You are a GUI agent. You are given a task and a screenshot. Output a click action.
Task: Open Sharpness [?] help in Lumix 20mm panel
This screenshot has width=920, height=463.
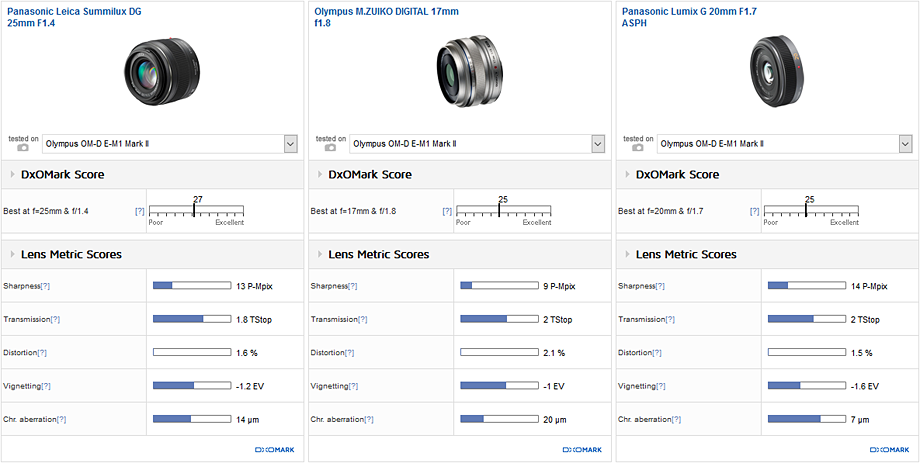coord(660,286)
